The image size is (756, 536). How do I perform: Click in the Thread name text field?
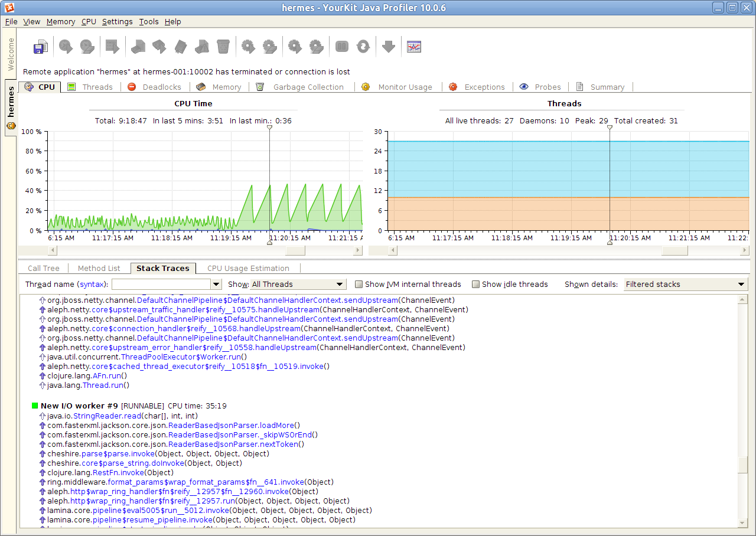(161, 285)
